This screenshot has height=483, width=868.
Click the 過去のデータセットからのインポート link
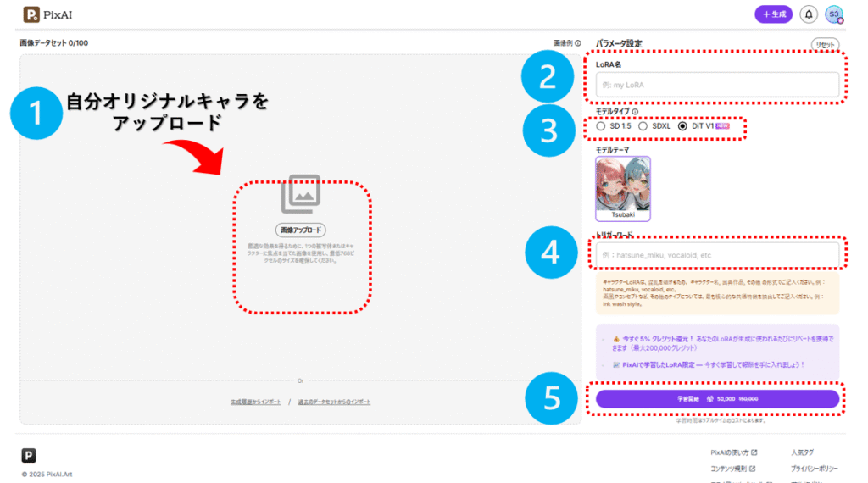(333, 402)
